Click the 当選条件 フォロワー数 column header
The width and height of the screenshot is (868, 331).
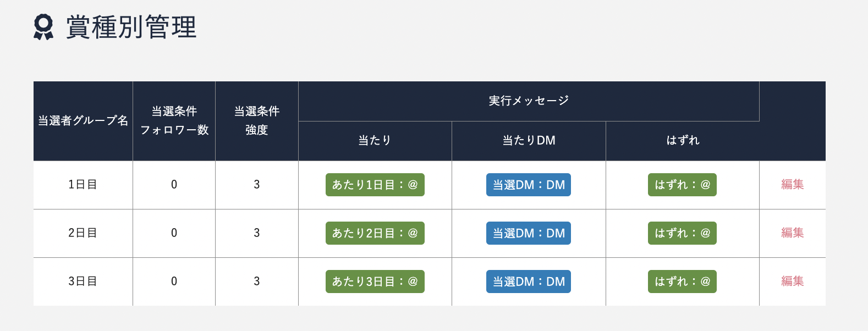174,121
